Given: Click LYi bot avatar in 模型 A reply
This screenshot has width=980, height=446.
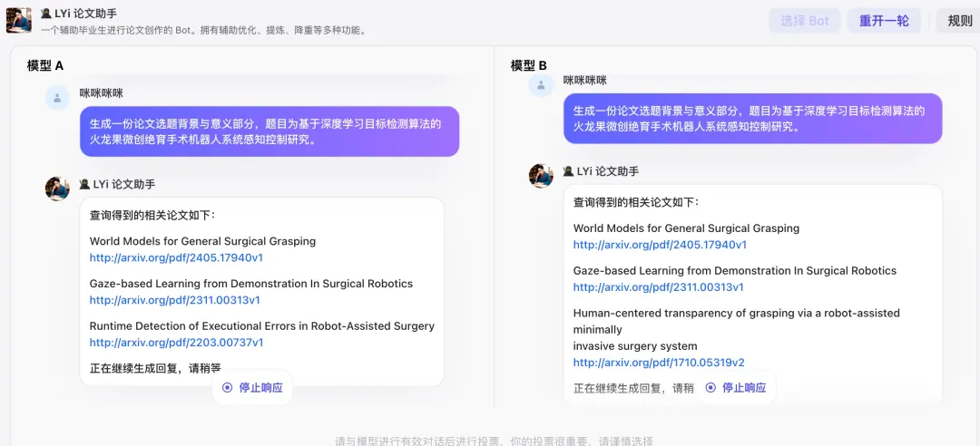Looking at the screenshot, I should pos(57,189).
